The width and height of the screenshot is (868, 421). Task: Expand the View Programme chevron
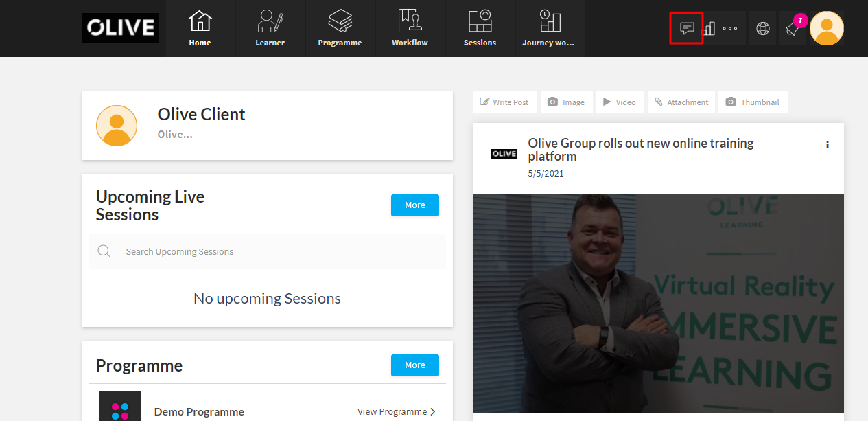click(x=433, y=411)
